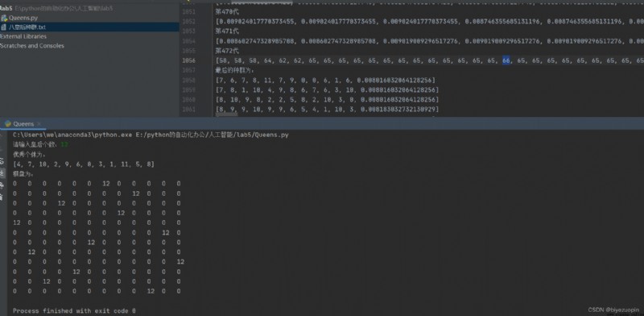Click the '优秀个体为' console line
644x316 pixels.
coord(29,154)
